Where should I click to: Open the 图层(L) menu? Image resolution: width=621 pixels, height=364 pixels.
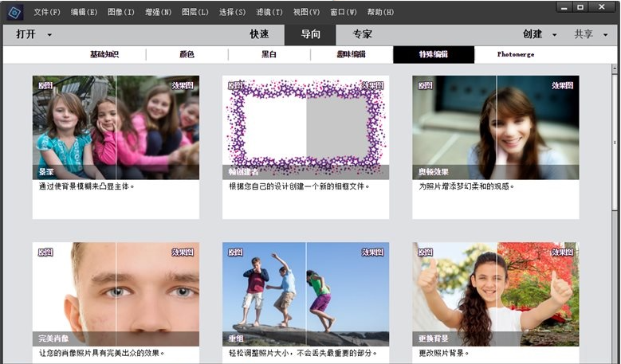pyautogui.click(x=195, y=12)
